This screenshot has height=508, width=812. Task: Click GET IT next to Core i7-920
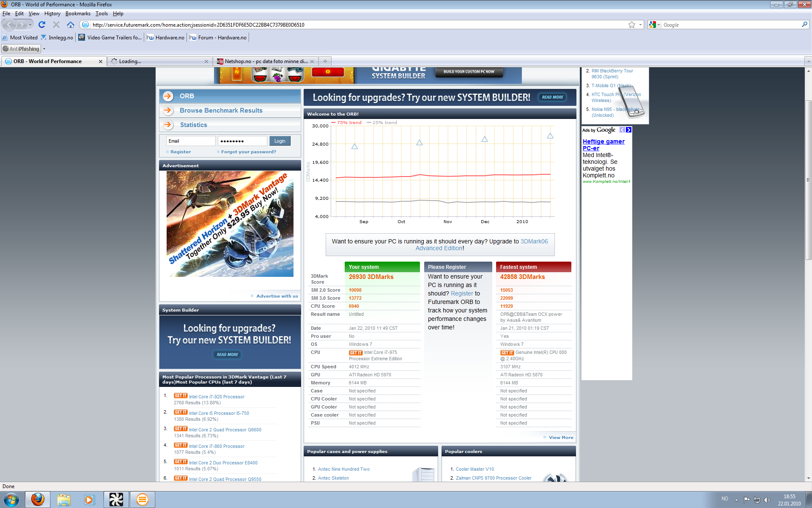point(181,396)
